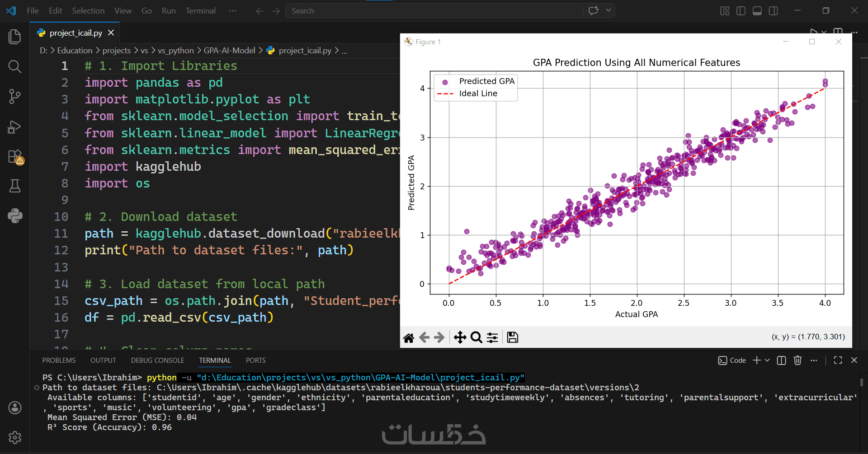Screen dimensions: 868x454
Task: Maximize the terminal panel size
Action: 838,360
